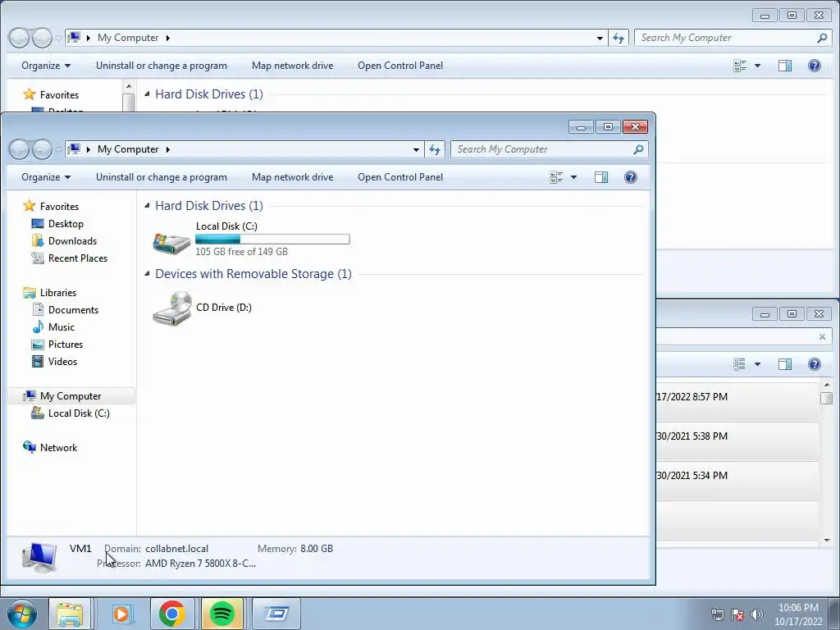Click refresh button beside front window address bar
Screen dimensions: 840x630
click(x=435, y=149)
